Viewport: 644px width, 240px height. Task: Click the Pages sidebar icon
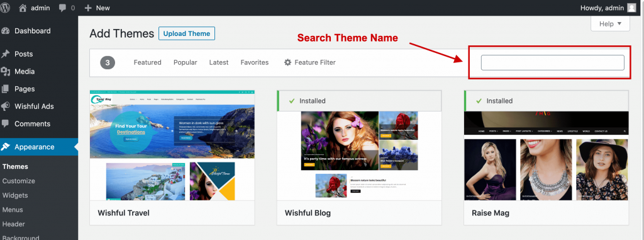click(5, 89)
